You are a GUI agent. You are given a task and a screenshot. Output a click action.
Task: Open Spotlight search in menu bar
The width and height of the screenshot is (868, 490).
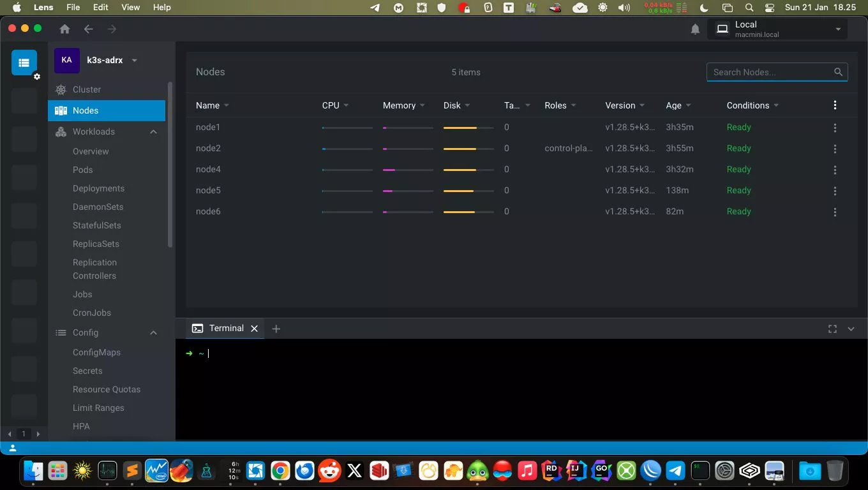[x=749, y=8]
